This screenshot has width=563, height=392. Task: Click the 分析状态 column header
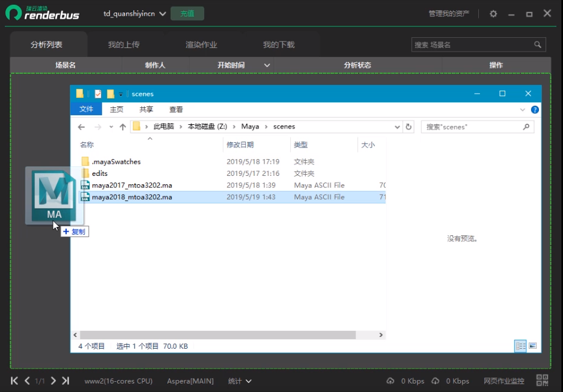(358, 65)
